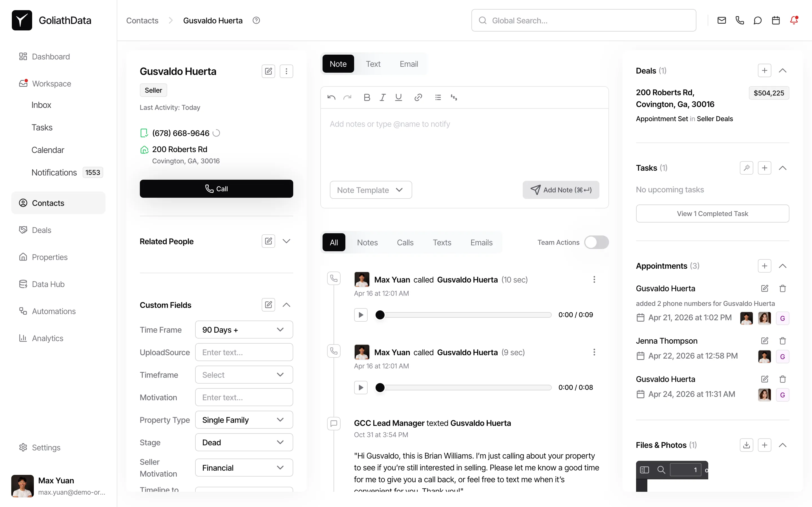The height and width of the screenshot is (507, 812).
Task: Edit the contact name with the pencil icon
Action: (268, 71)
